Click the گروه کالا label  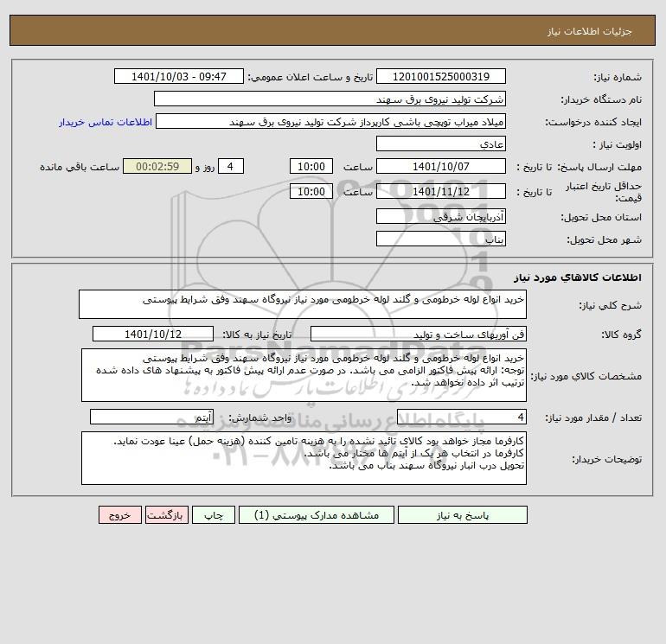pyautogui.click(x=621, y=335)
